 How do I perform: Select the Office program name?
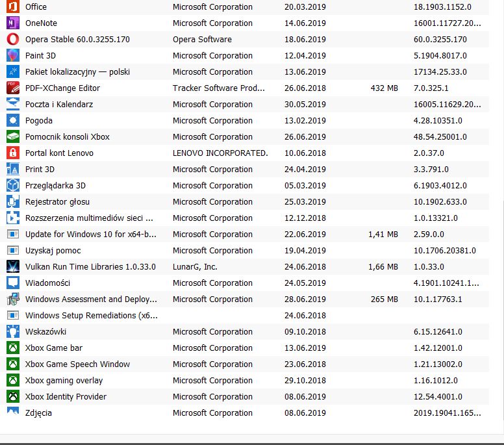[36, 6]
